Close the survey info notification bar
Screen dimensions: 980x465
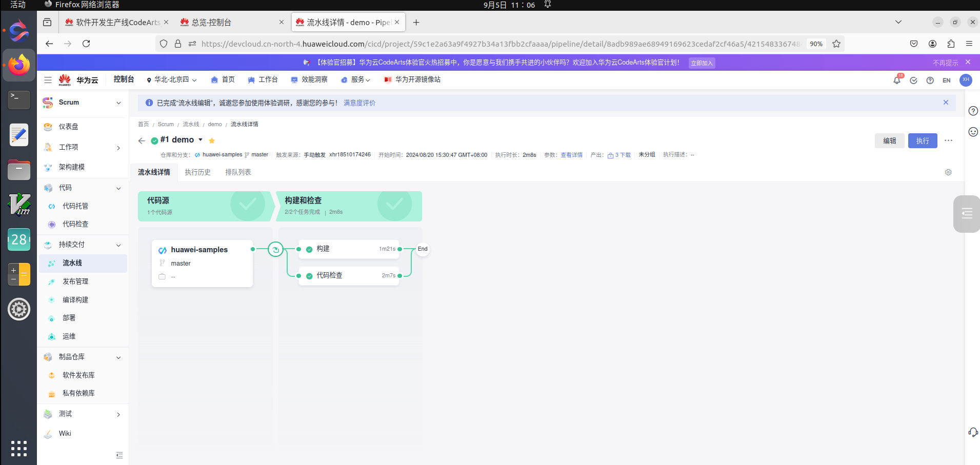946,103
